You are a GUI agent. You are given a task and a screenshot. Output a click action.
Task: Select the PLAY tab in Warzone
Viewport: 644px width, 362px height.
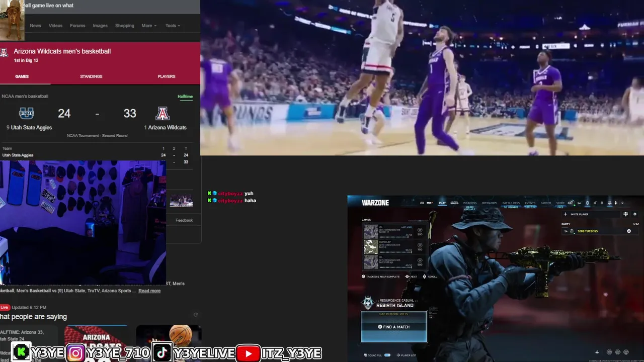(x=442, y=203)
